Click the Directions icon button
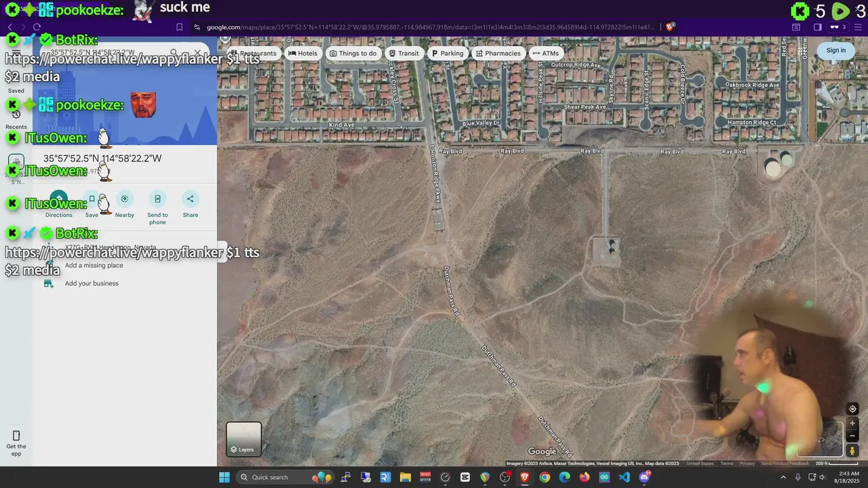868x488 pixels. 59,199
